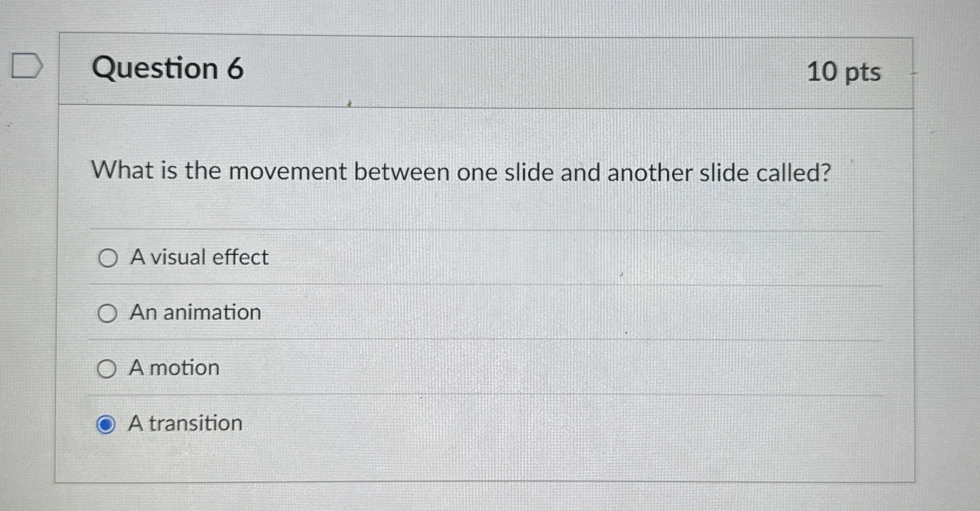980x511 pixels.
Task: Select the 'A motion' radio button
Action: point(107,368)
